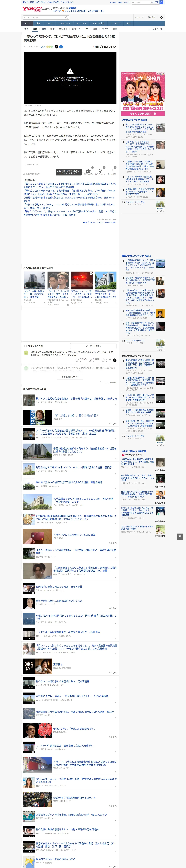Screen dimensions: 186x868
Task: Select the トップ navigation tab
Action: (27, 24)
